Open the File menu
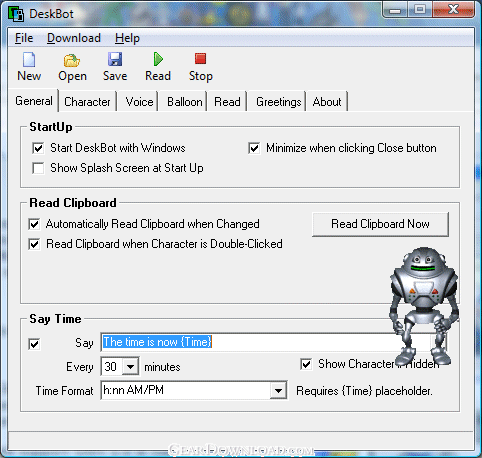Screen dimensions: 482x458 [x=24, y=38]
